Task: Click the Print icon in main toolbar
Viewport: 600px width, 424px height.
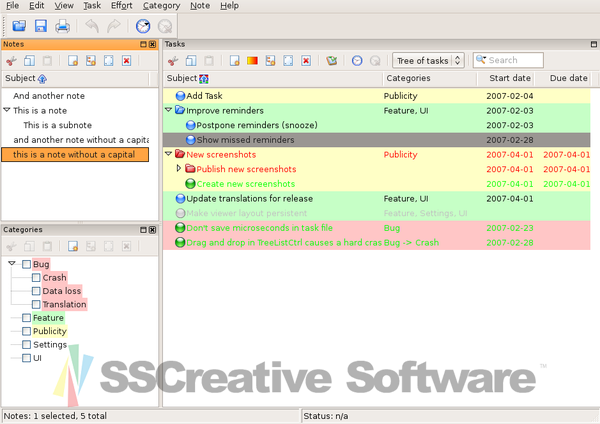Action: tap(62, 26)
